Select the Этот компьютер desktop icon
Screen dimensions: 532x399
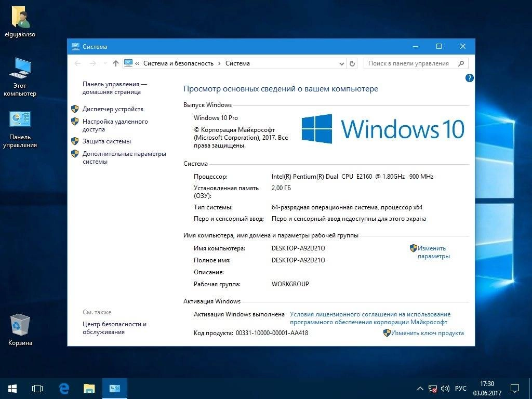(20, 78)
